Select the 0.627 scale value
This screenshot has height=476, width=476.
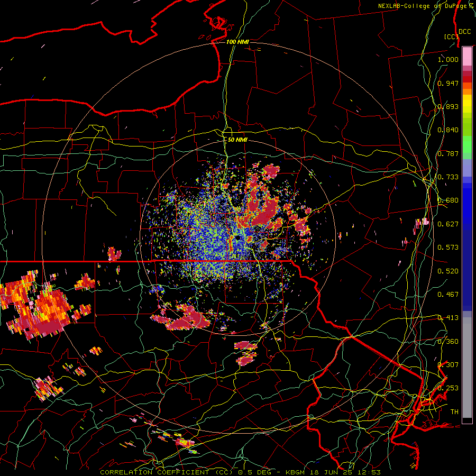click(x=448, y=224)
